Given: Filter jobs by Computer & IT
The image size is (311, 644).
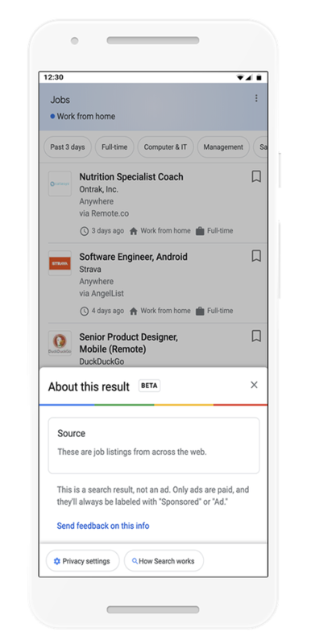Looking at the screenshot, I should [165, 147].
